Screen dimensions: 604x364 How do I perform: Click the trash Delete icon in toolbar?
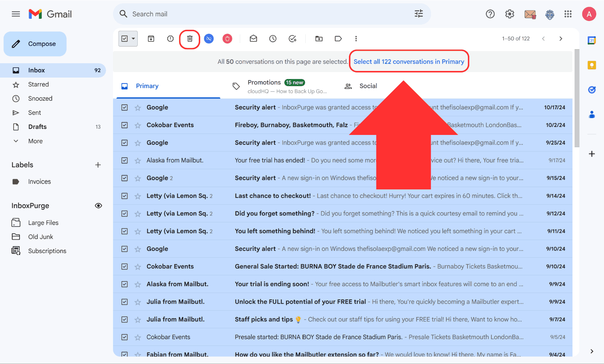190,39
